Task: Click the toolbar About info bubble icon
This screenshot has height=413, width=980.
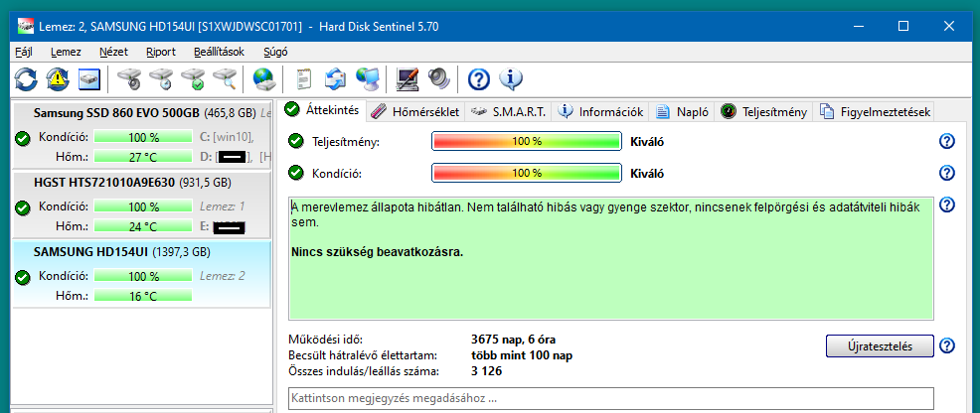Action: tap(511, 79)
